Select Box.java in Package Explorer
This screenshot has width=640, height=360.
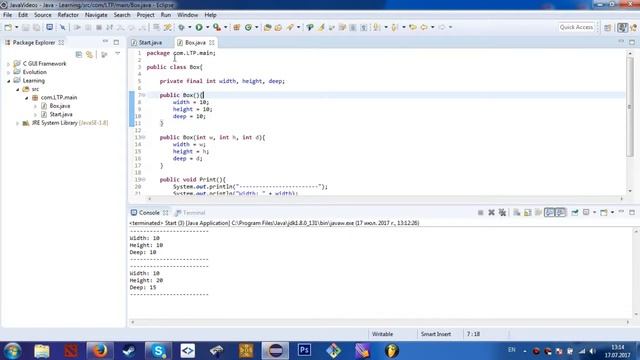[60, 106]
